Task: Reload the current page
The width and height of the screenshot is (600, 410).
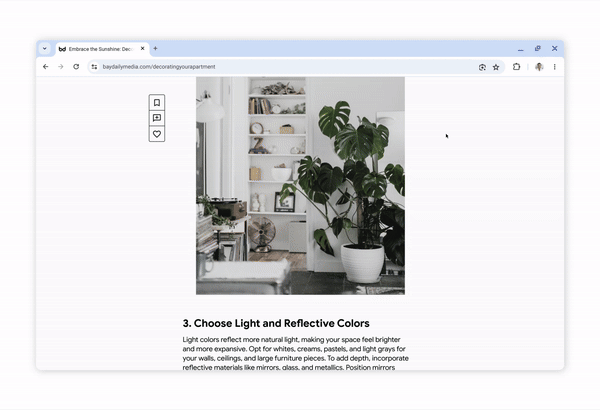Action: (76, 67)
